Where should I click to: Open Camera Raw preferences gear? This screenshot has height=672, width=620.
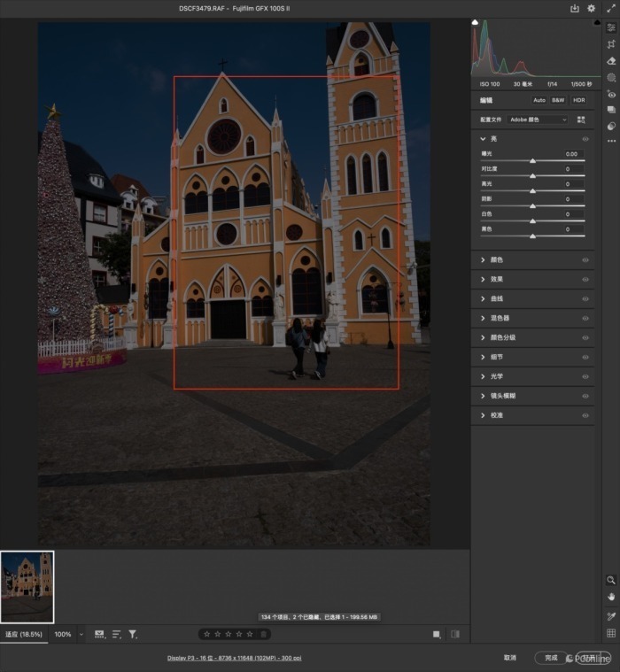[x=592, y=8]
